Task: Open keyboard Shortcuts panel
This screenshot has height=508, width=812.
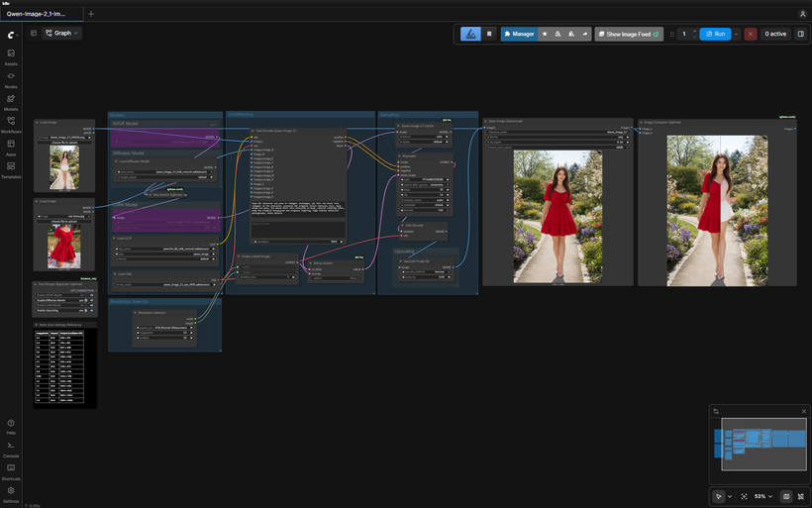Action: coord(11,471)
